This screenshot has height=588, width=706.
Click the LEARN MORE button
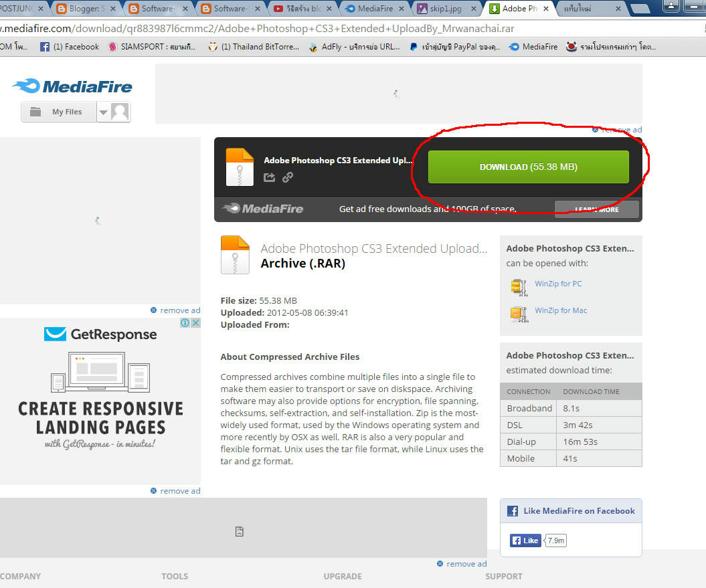point(596,209)
